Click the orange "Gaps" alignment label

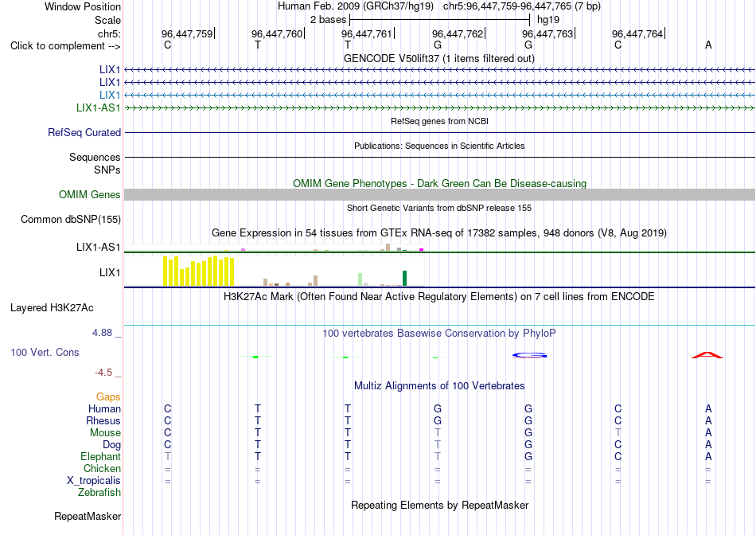[108, 396]
